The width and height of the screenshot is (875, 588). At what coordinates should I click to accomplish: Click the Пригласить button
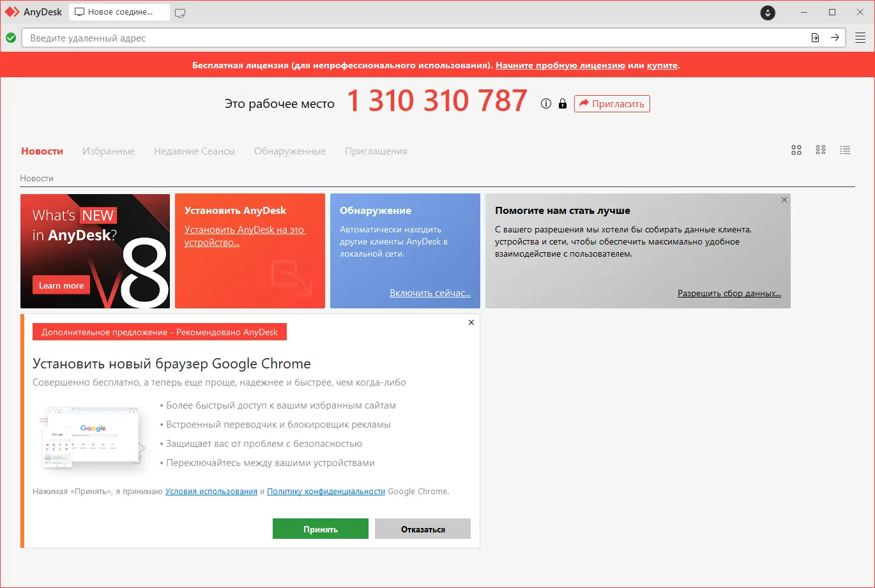tap(611, 103)
